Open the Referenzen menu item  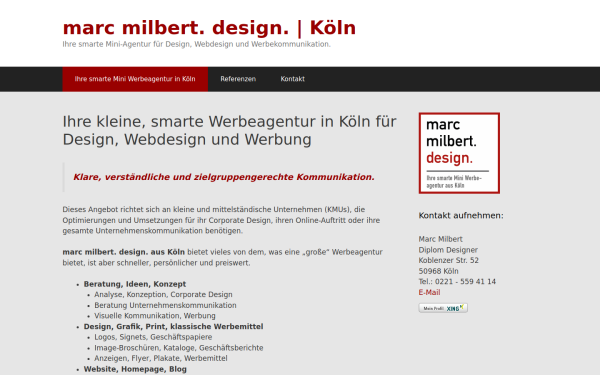[x=238, y=79]
